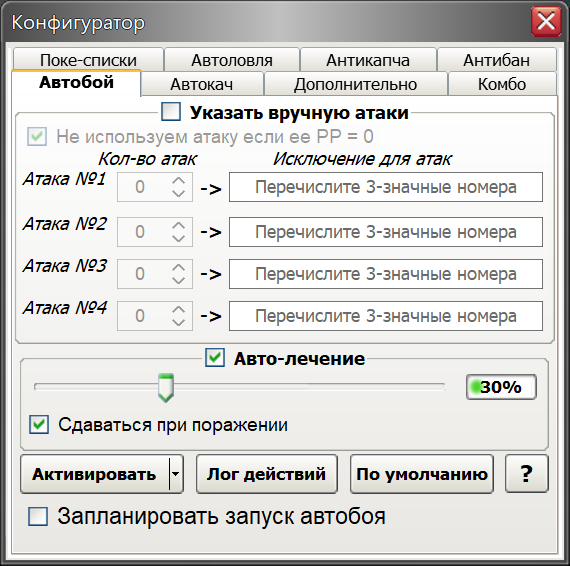Image resolution: width=570 pixels, height=566 pixels.
Task: Focus the Атака №3 exceptions input field
Action: (x=386, y=274)
